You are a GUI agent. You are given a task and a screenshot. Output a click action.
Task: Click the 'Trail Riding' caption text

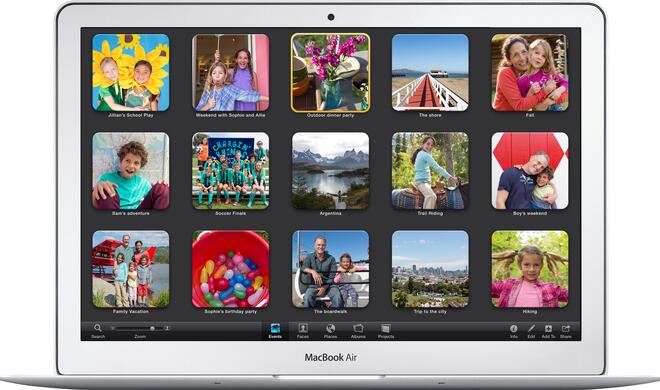point(430,213)
